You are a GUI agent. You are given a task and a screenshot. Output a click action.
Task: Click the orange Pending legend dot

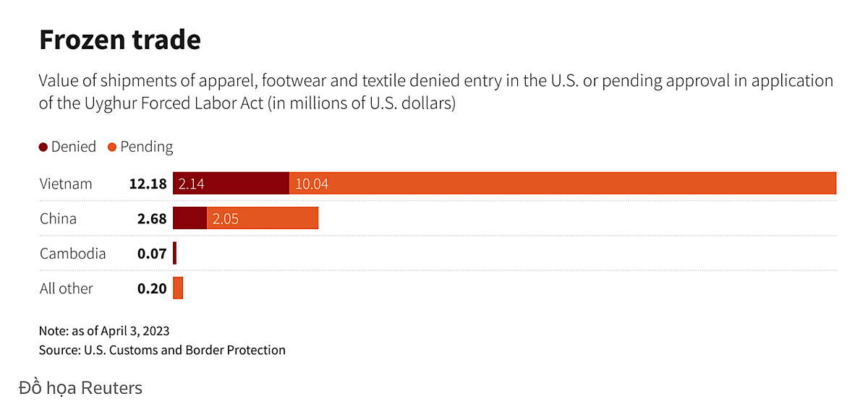112,147
